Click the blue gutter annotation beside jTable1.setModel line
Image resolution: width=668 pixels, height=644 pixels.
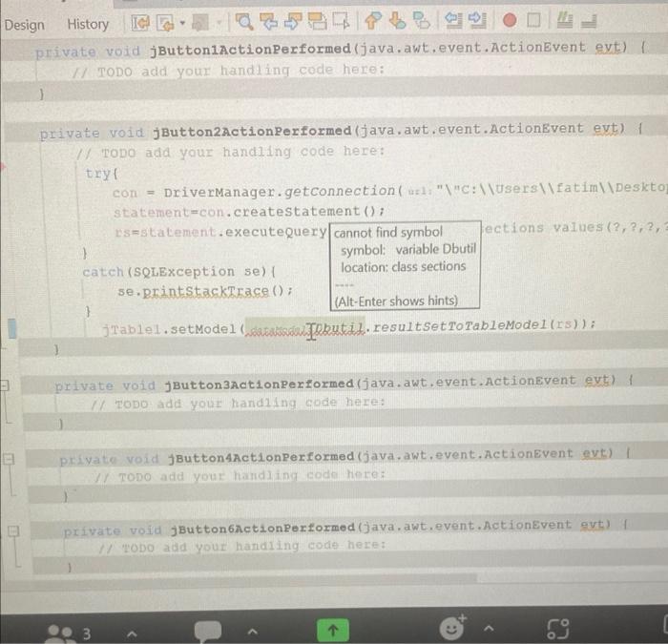coord(12,328)
